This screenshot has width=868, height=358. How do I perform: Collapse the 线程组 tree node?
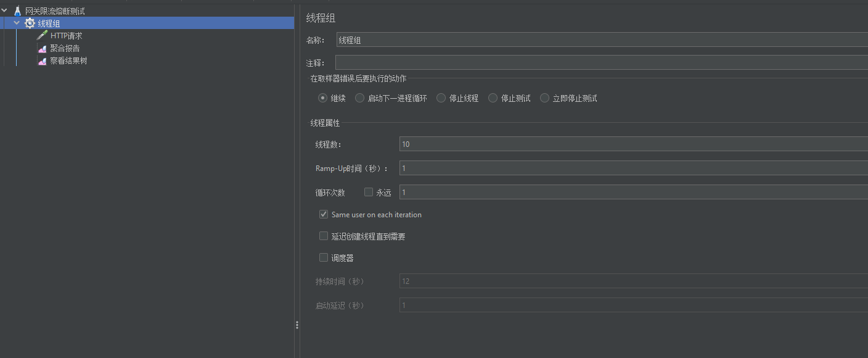[x=17, y=23]
